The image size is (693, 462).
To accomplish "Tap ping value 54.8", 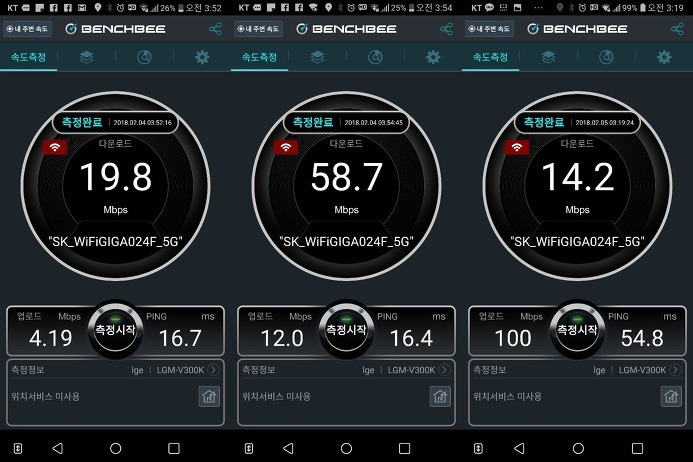I will (642, 338).
